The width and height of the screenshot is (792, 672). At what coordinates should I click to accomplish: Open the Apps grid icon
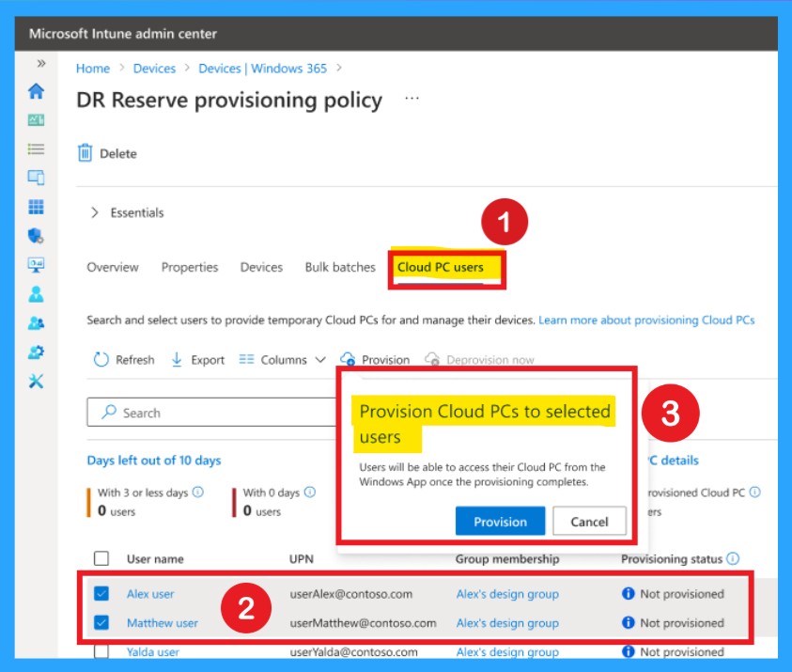[36, 207]
